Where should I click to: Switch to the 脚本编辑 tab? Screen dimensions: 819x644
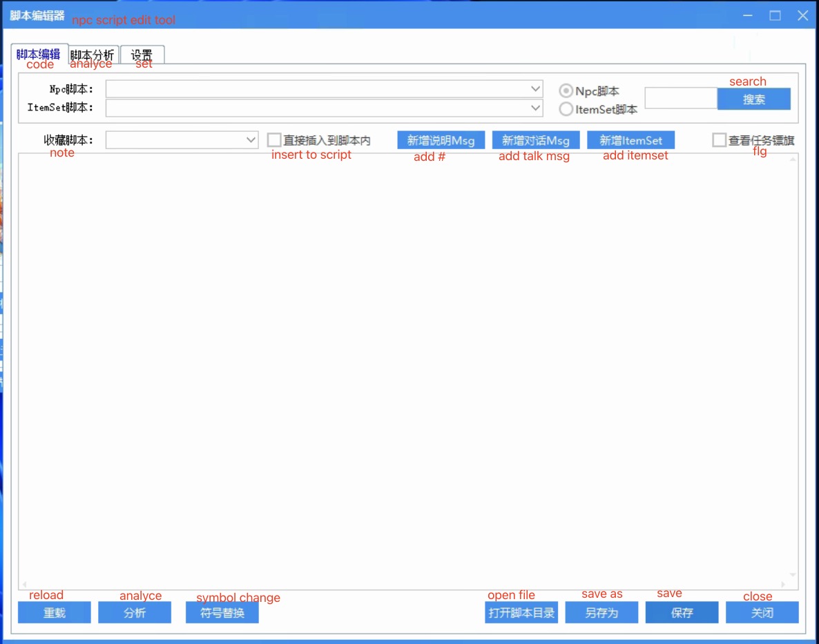39,55
